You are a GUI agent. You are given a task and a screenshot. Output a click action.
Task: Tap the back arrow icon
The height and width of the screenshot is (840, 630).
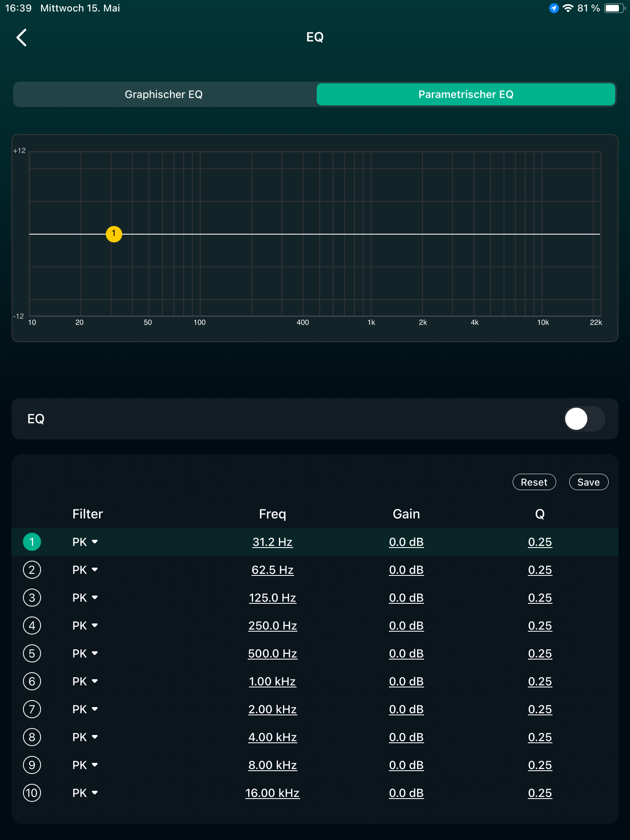click(22, 37)
